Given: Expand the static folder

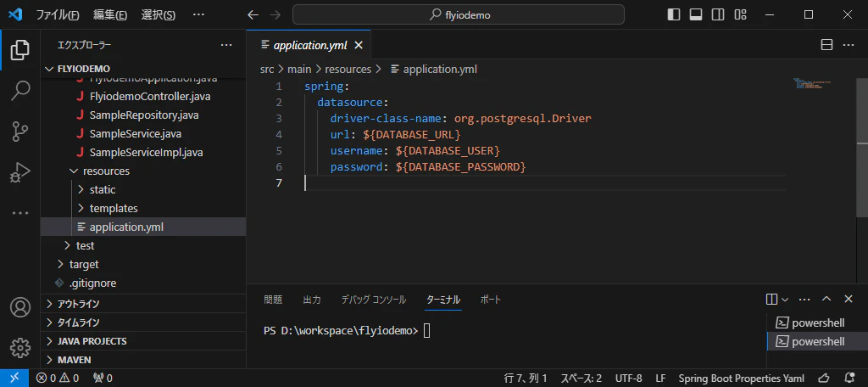Looking at the screenshot, I should coord(144,189).
